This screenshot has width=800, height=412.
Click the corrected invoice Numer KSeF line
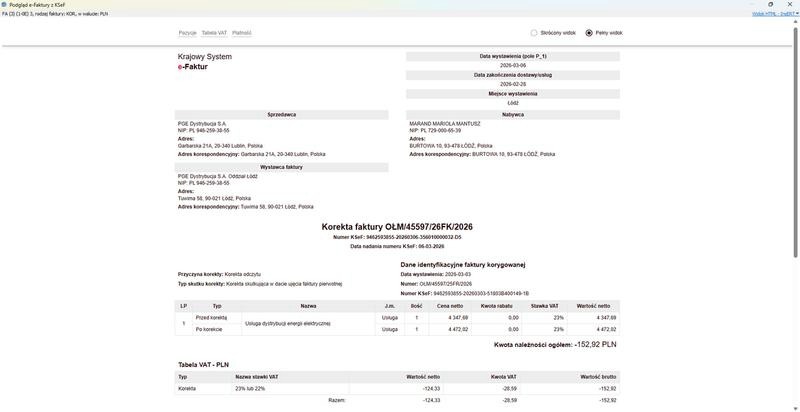click(x=464, y=294)
